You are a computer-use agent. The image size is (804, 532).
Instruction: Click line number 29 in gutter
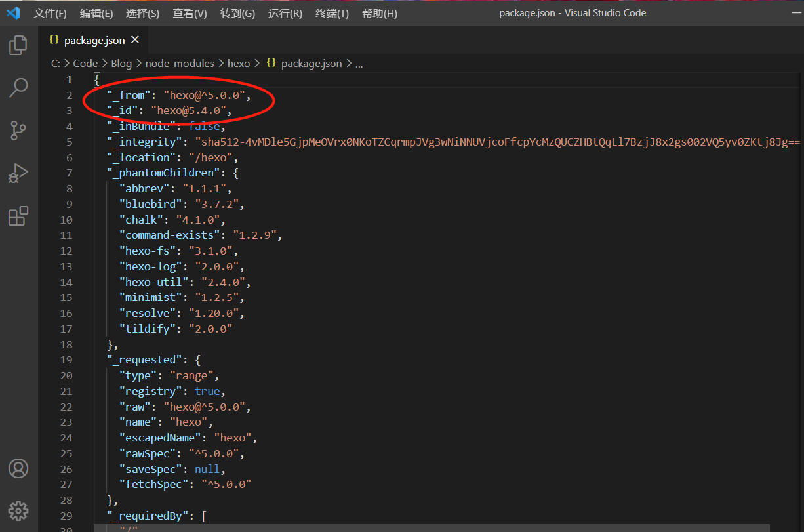tap(66, 516)
